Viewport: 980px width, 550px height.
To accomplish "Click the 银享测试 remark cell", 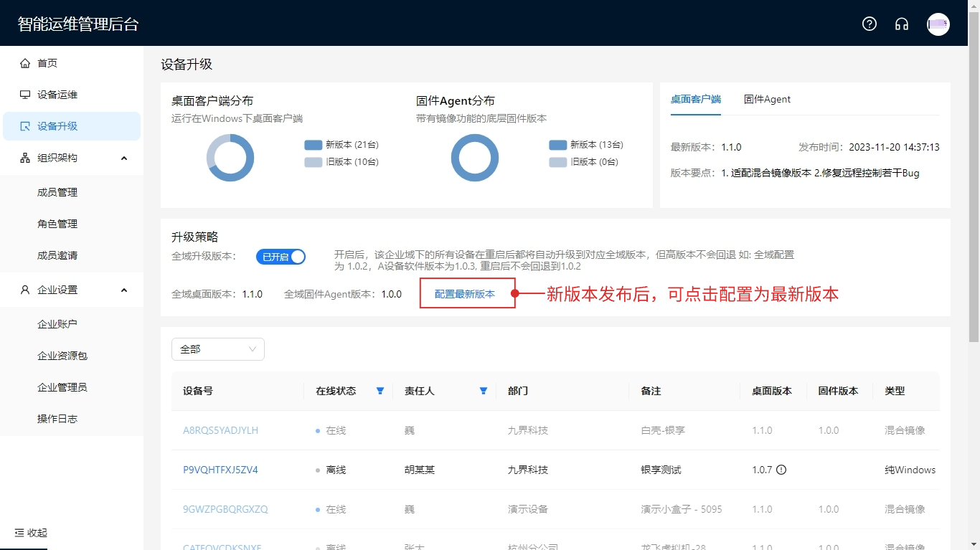I will 661,470.
